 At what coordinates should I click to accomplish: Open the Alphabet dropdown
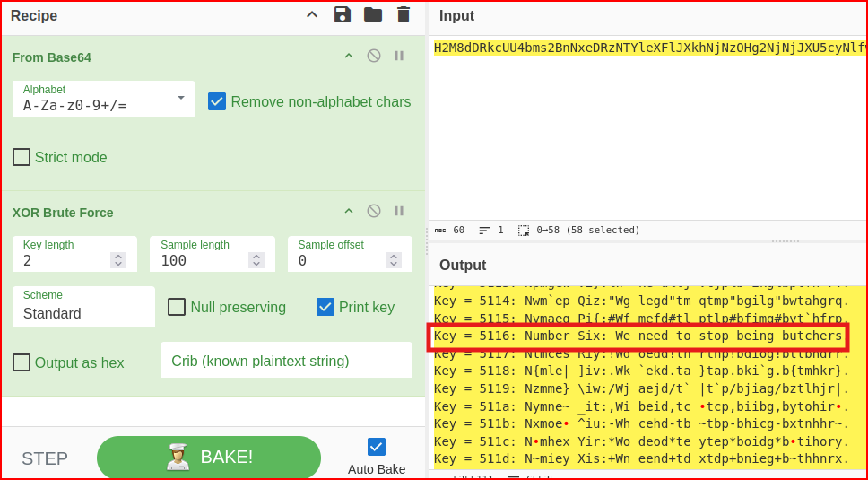180,98
